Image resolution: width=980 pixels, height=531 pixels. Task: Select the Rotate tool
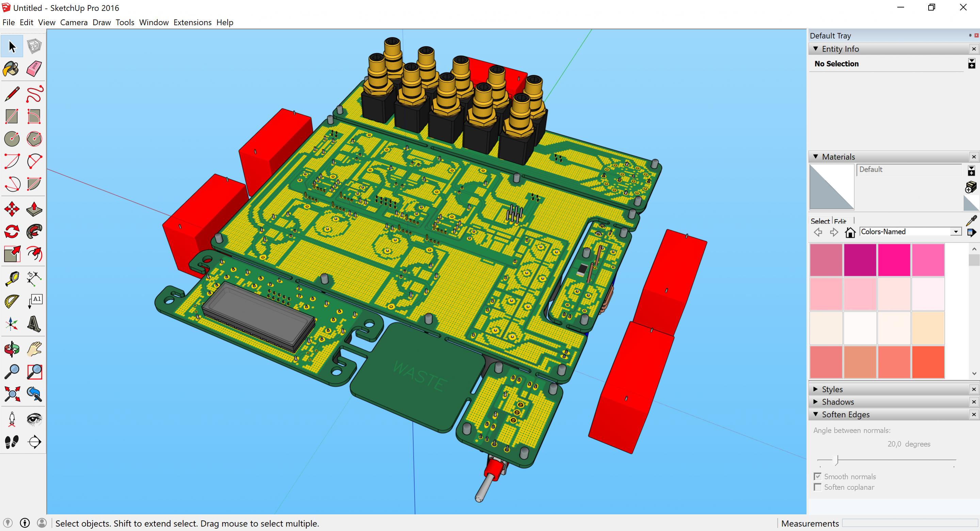(12, 231)
